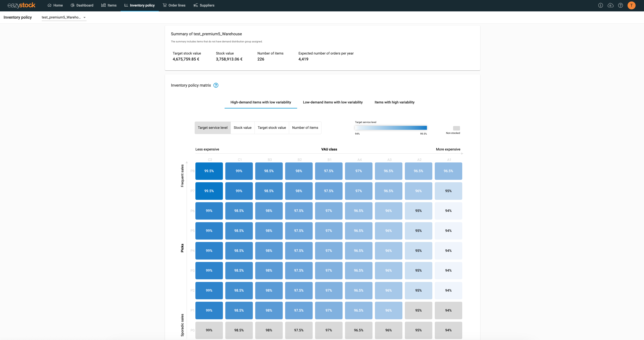Open the test_premium5_Warehouse dropdown

64,17
